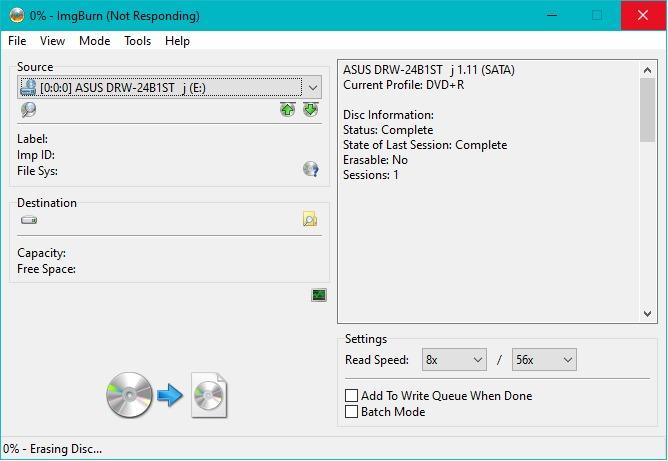The height and width of the screenshot is (461, 668).
Task: Click the '0% - Erasing Disc...' status bar text
Action: (x=52, y=449)
